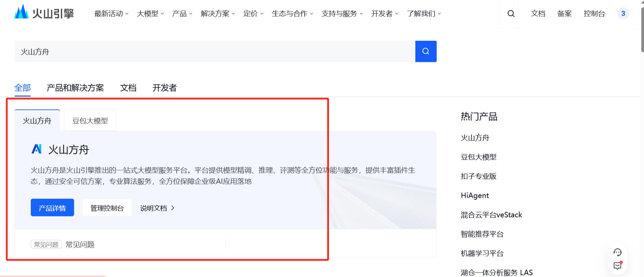Switch to the 文档 results tab
Viewport: 644px width, 277px height.
point(128,88)
